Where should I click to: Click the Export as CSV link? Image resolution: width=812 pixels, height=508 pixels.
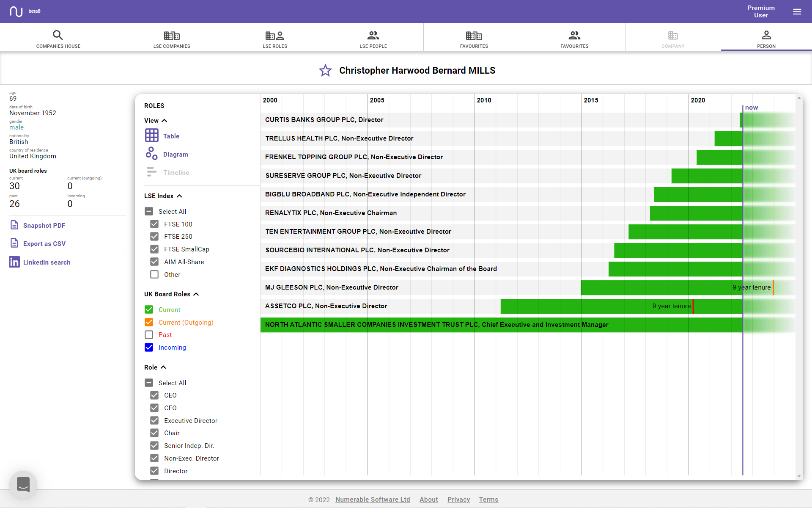click(44, 244)
